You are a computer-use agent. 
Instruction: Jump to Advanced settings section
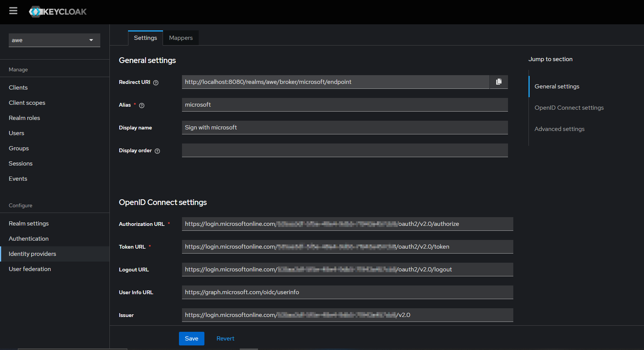560,129
